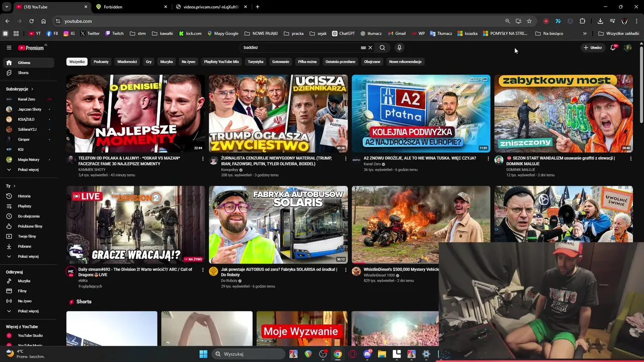The width and height of the screenshot is (644, 362).
Task: Select the Gry filter chip
Action: coord(149,61)
